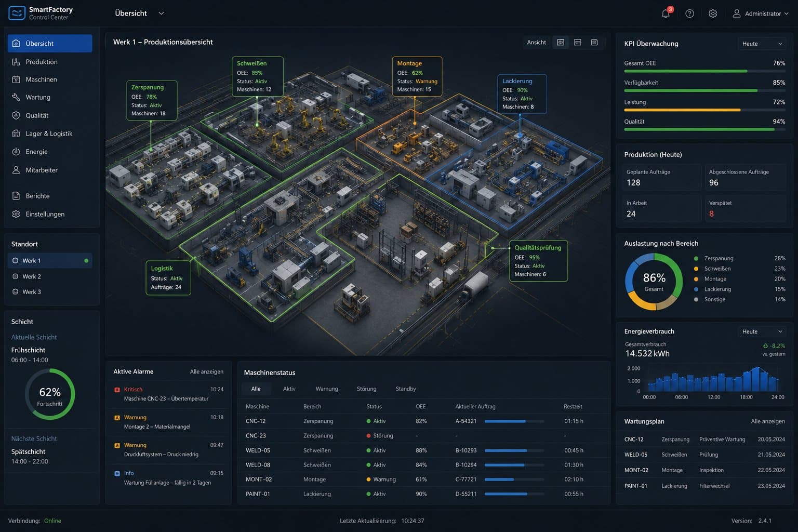Viewport: 798px width, 532px height.
Task: Switch to Standby machine status tab
Action: (x=406, y=389)
